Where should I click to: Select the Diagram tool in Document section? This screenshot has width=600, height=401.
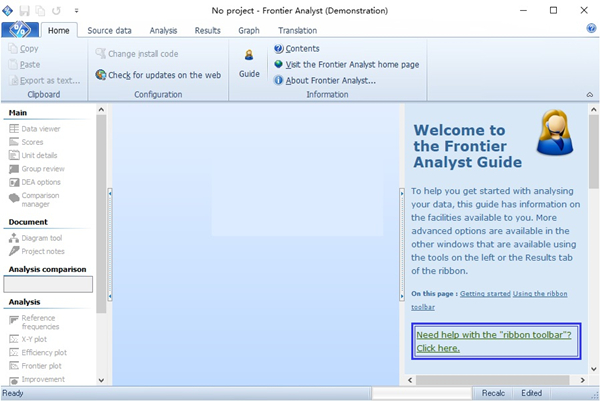tap(41, 238)
